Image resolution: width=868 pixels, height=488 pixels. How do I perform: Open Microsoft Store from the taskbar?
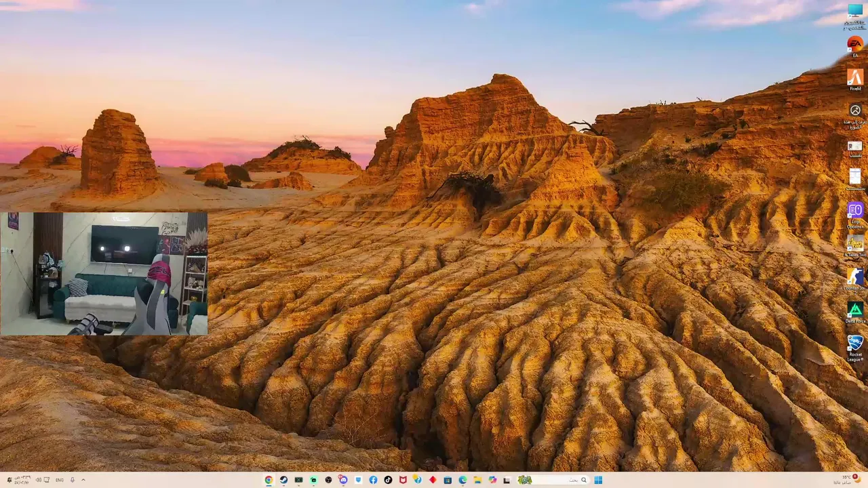coord(448,480)
